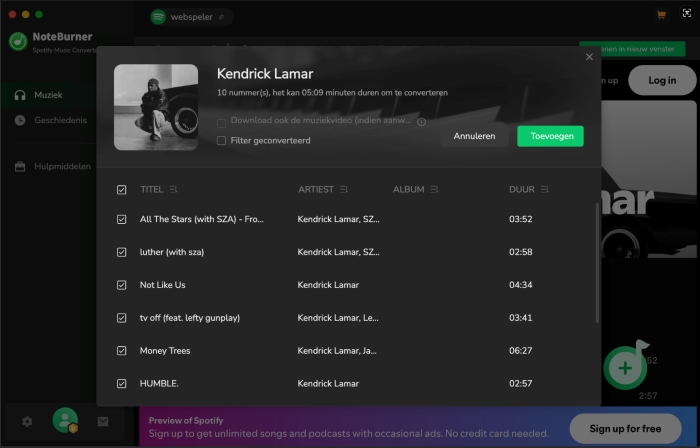Click the 03:52 duration value
This screenshot has width=700, height=448.
click(x=521, y=219)
